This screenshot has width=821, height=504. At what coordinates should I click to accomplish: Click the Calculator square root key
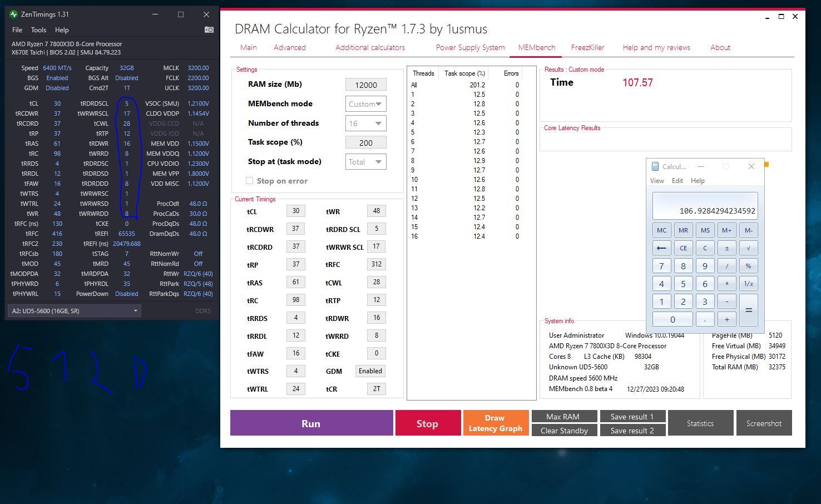[748, 248]
